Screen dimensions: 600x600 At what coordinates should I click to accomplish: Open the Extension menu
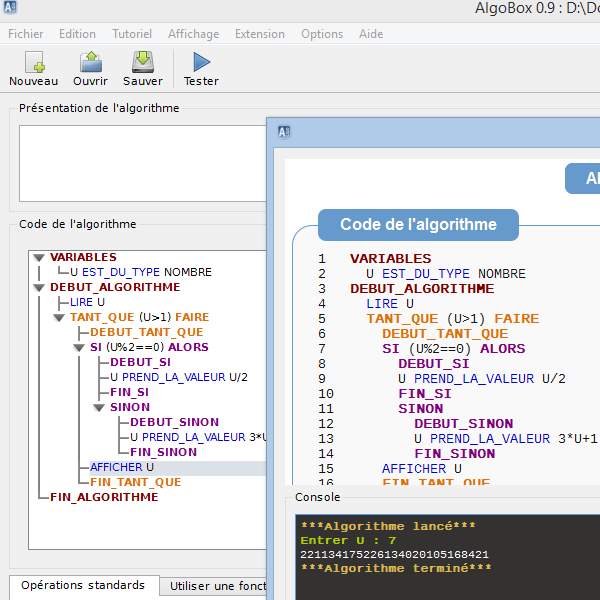point(259,34)
